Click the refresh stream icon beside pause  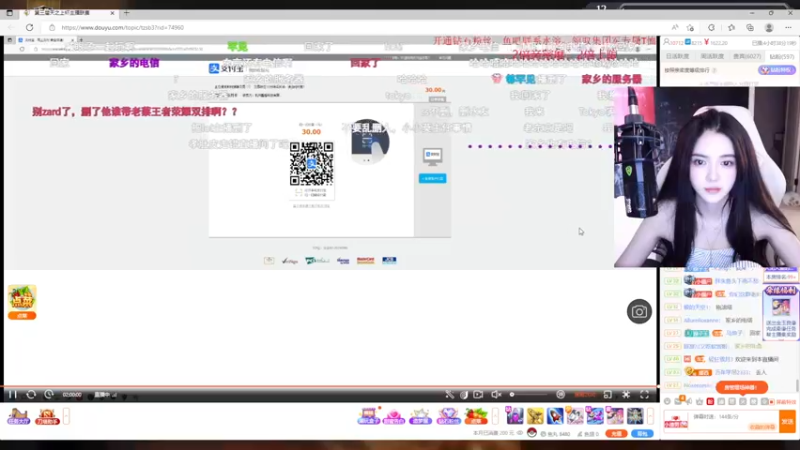(x=31, y=394)
